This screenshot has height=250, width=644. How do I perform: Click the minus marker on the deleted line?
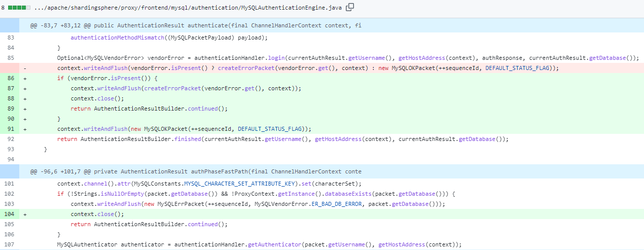(x=25, y=68)
